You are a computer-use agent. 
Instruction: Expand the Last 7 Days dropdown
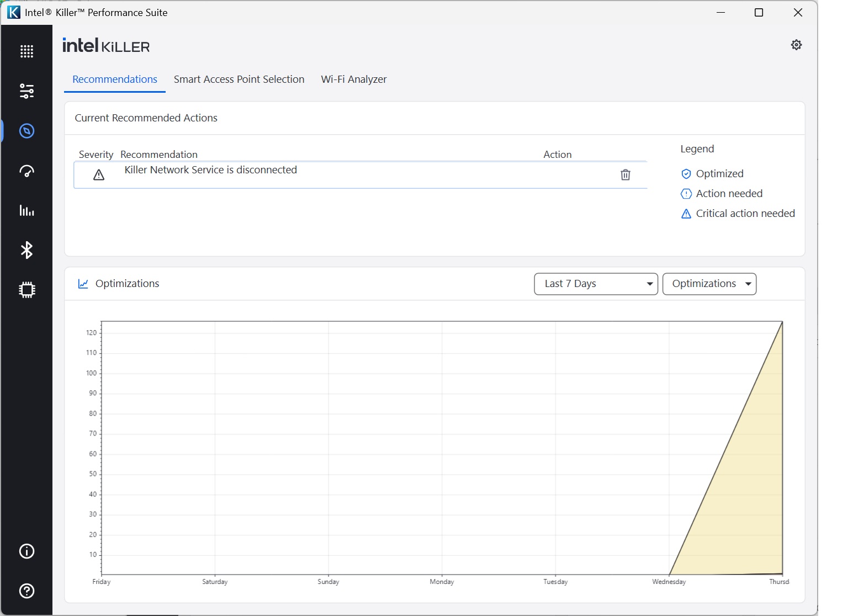(596, 284)
